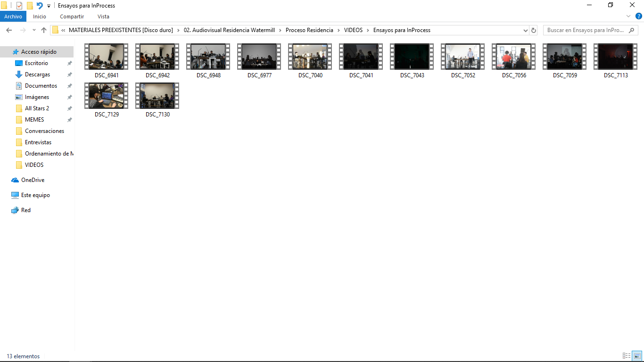Screen dimensions: 644x362
Task: Open the recent locations dropdown
Action: [x=34, y=30]
